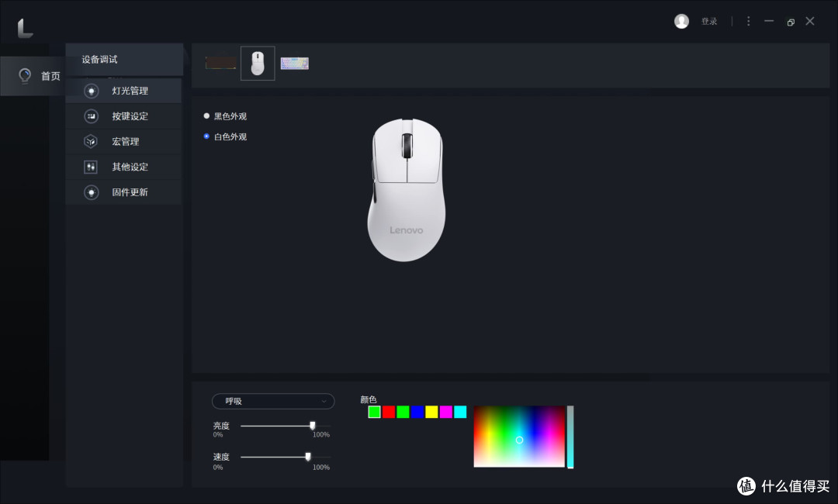Click inside the color spectrum picker
This screenshot has width=838, height=504.
[x=519, y=437]
